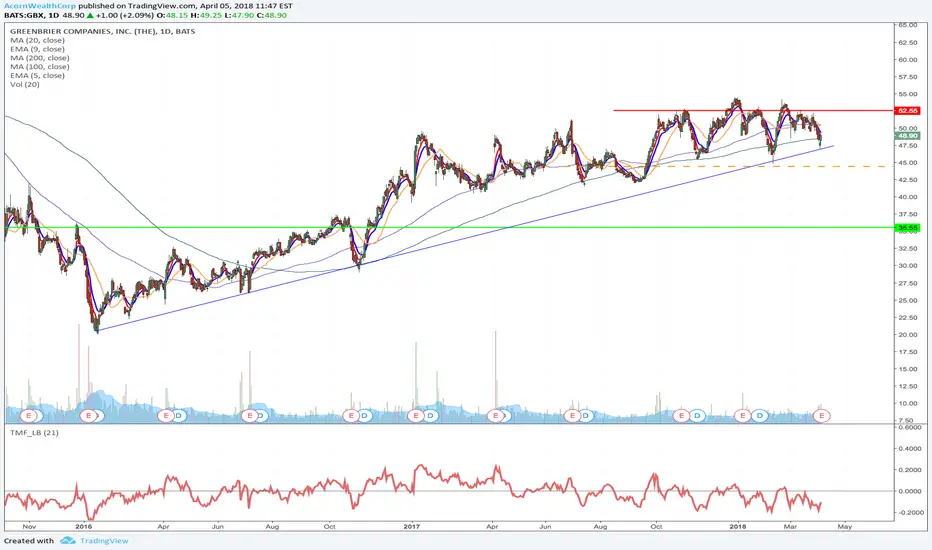Click the 2017 label on time axis
This screenshot has height=550, width=932.
(x=411, y=526)
